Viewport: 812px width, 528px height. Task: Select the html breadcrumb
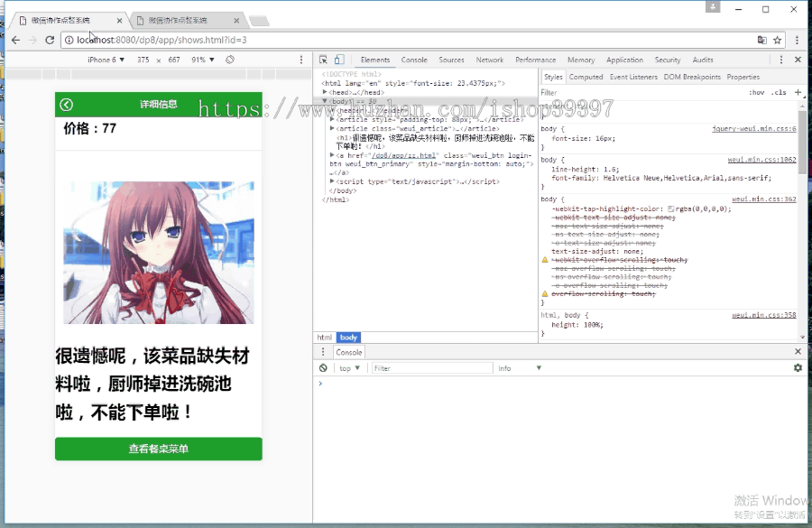(325, 338)
